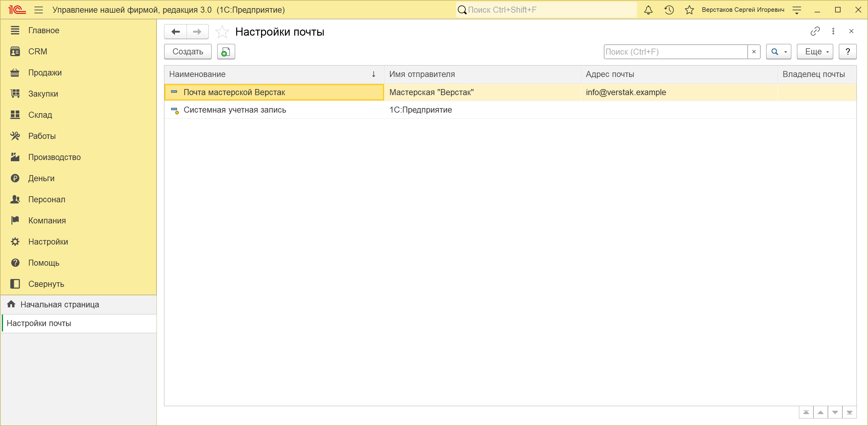Jump to the first list row

[806, 412]
